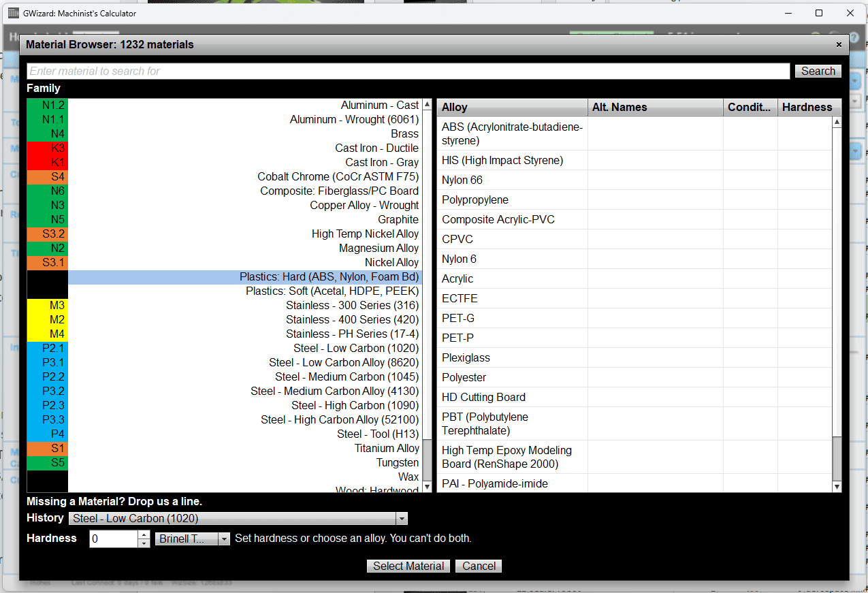Select Composite: Fiberglass/PC Board family

coord(225,191)
